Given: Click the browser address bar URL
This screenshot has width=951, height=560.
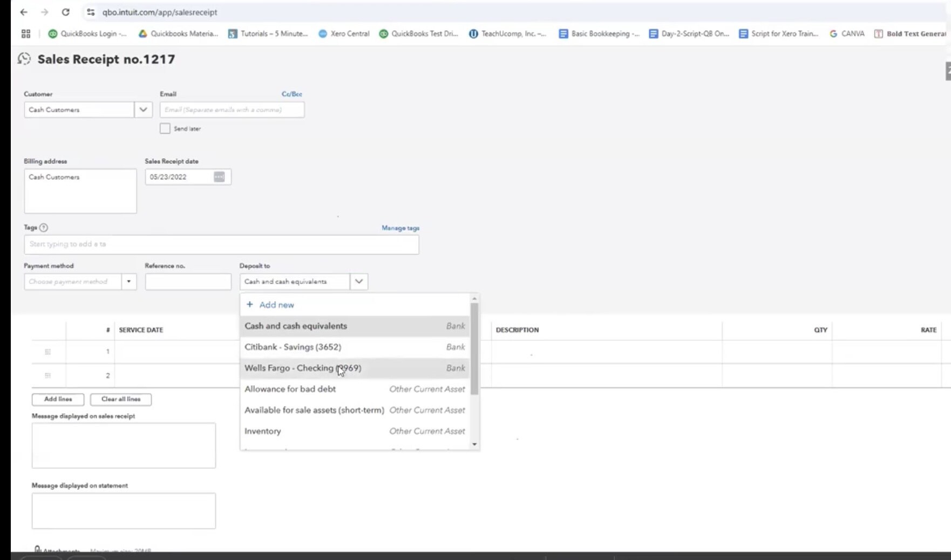Looking at the screenshot, I should (x=160, y=12).
